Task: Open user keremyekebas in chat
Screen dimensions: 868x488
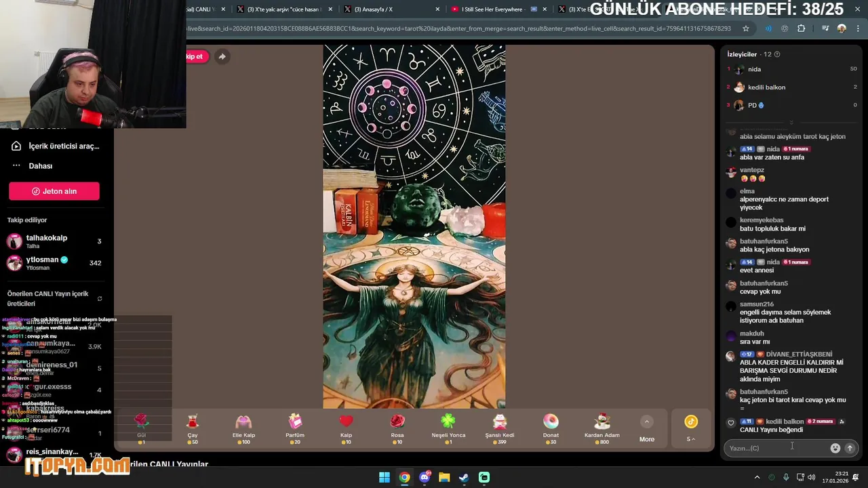Action: tap(762, 220)
